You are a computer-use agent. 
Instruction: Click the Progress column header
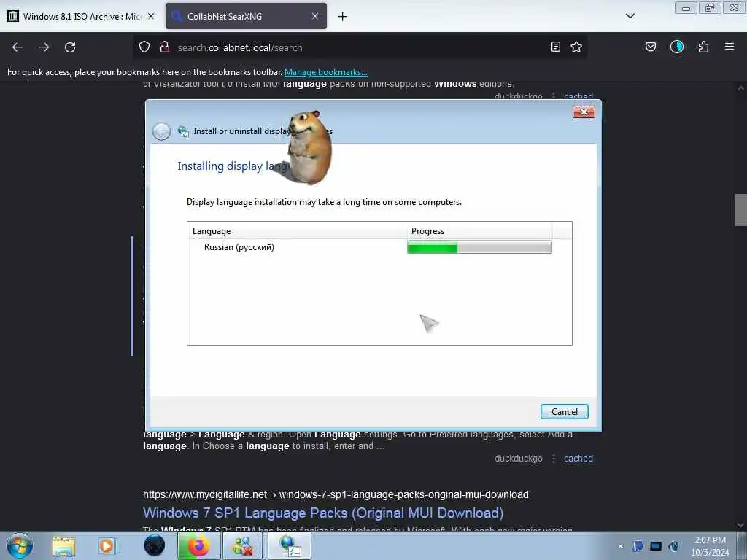[480, 231]
